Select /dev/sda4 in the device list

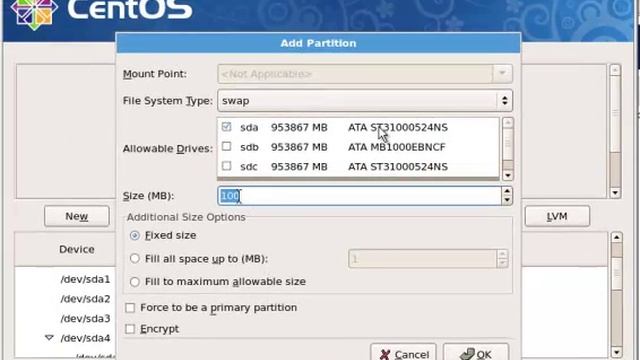(85, 338)
